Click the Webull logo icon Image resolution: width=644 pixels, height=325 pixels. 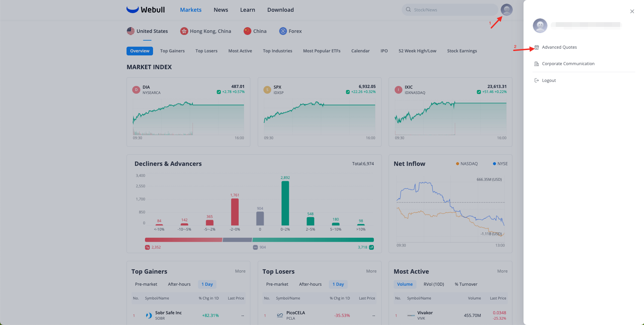point(133,9)
